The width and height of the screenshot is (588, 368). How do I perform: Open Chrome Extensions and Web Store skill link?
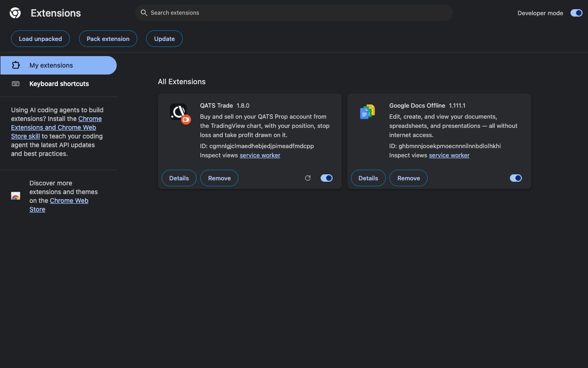(57, 127)
